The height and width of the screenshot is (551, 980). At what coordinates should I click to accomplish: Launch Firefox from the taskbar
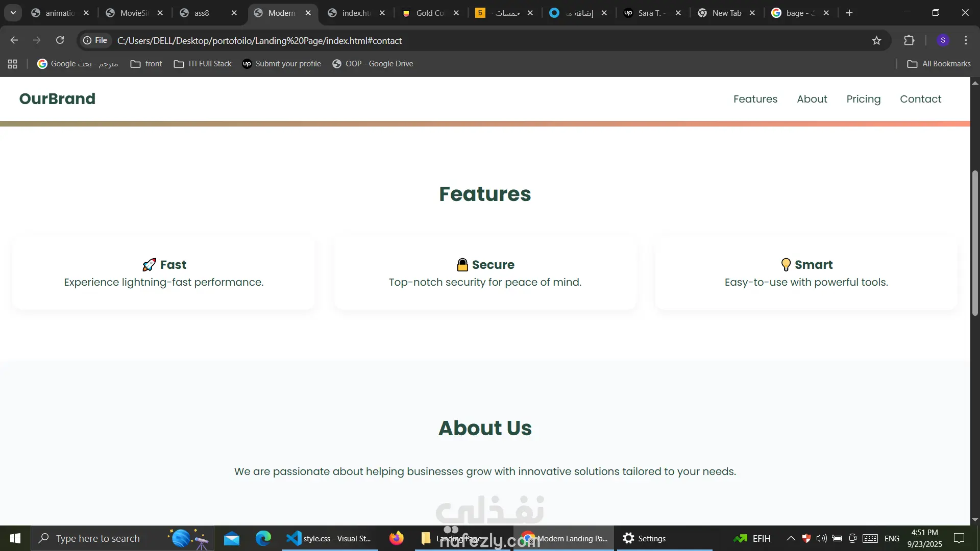(x=396, y=538)
